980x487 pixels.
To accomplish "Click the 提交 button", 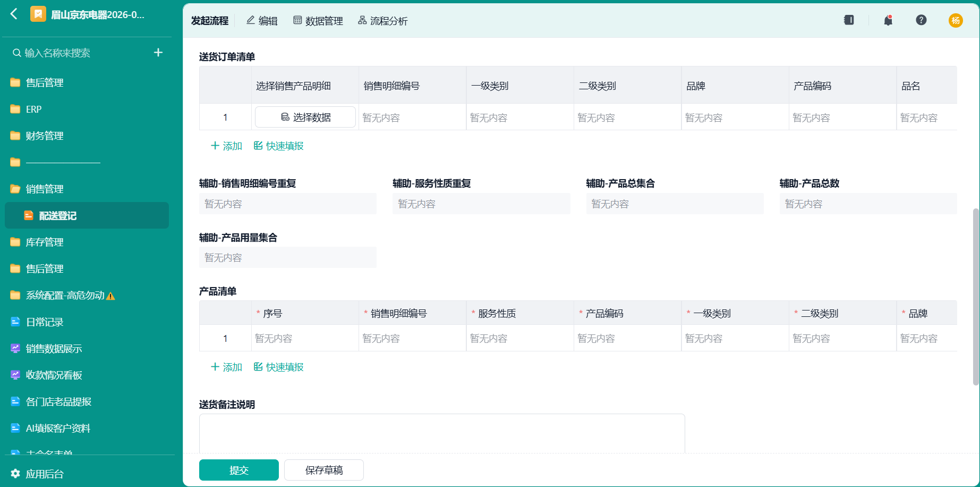I will 239,470.
